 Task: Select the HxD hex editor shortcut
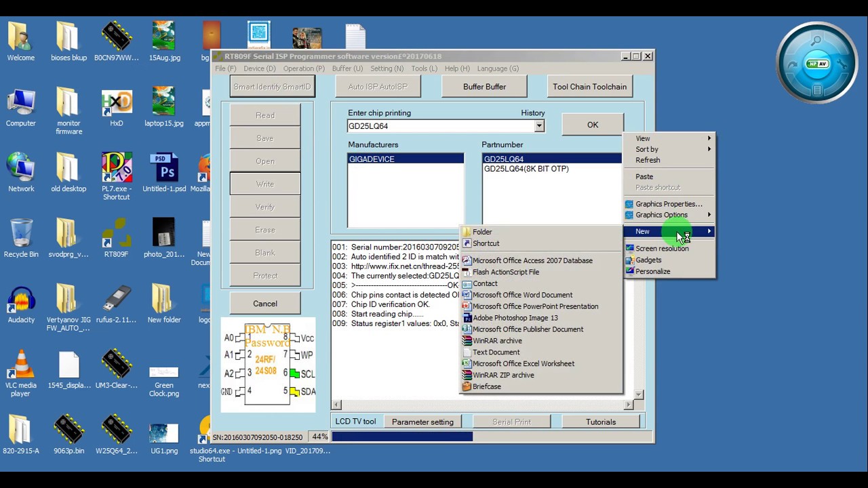click(116, 106)
